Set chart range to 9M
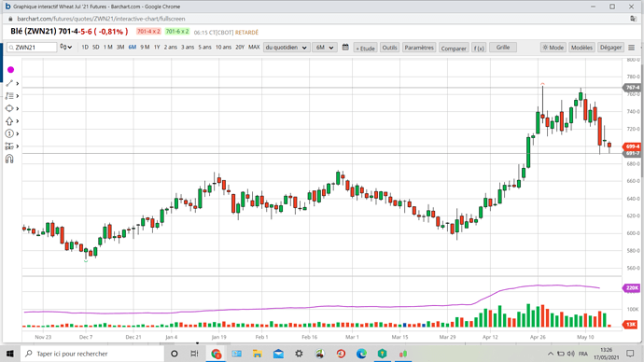 click(145, 48)
